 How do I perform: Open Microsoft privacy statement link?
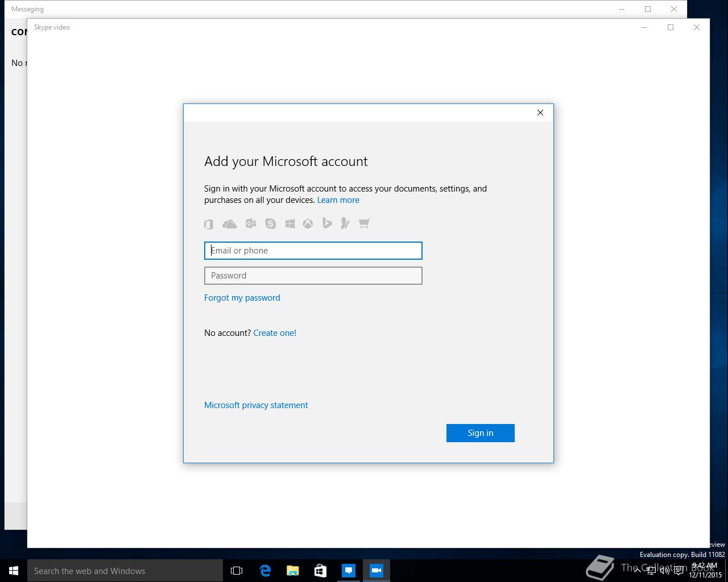click(x=256, y=405)
